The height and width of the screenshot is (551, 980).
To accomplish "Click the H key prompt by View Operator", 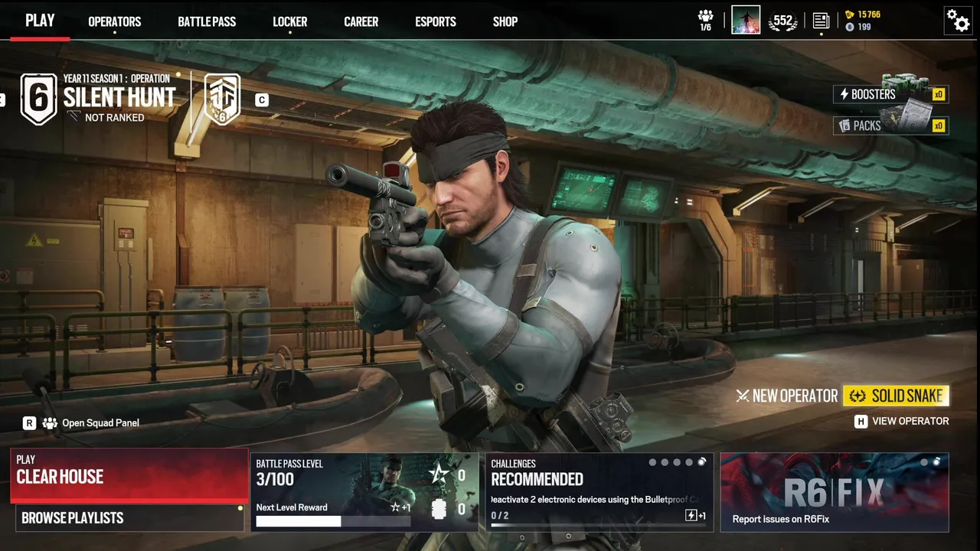I will coord(861,421).
